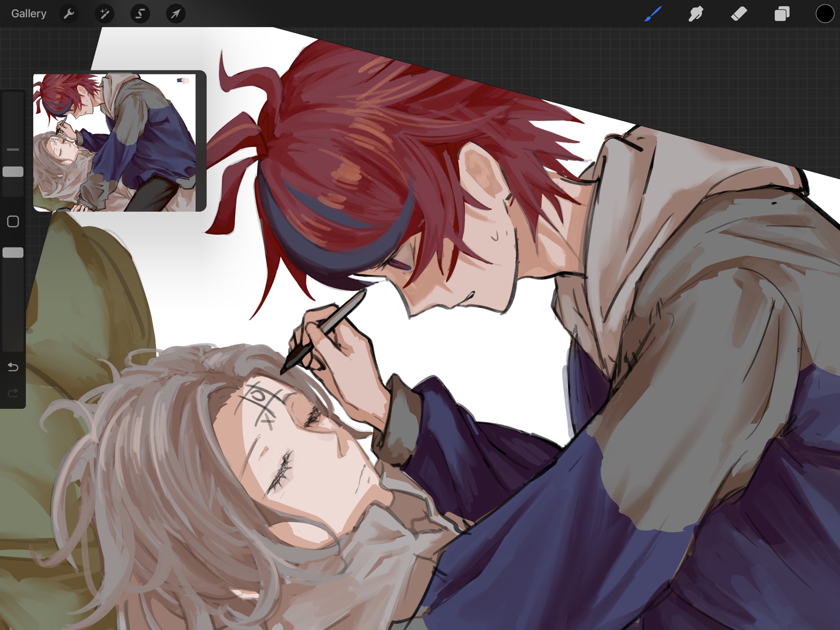Image resolution: width=840 pixels, height=630 pixels.
Task: Undo the last stroke
Action: coord(13,367)
